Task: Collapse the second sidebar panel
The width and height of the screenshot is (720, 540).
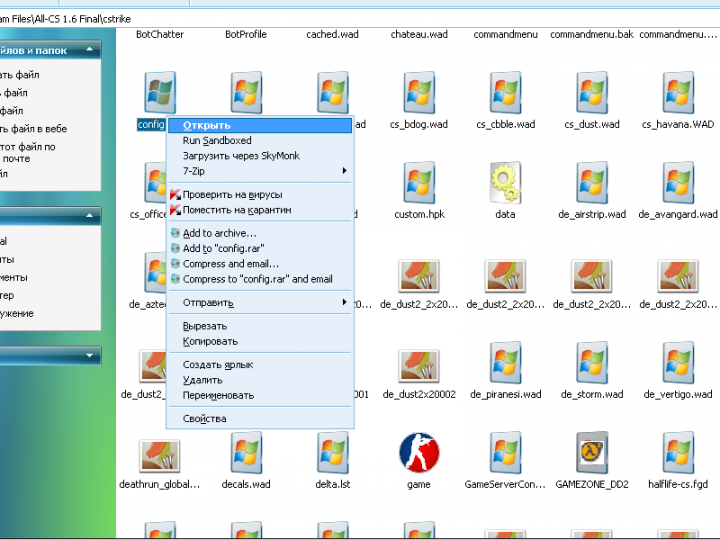Action: pyautogui.click(x=90, y=215)
